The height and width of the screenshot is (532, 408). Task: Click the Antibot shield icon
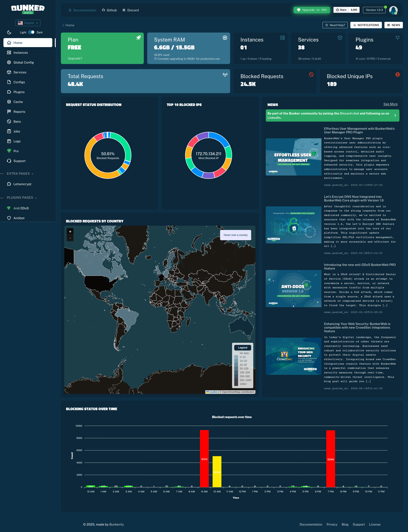(x=9, y=218)
